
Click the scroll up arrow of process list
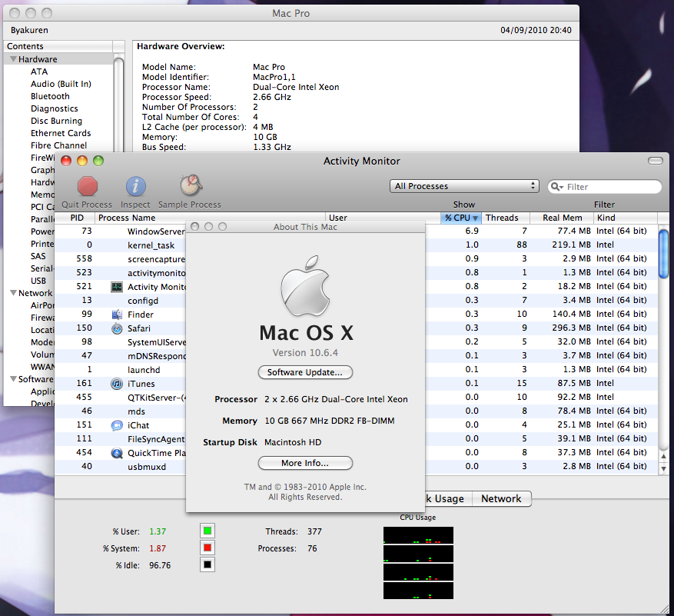tap(663, 457)
